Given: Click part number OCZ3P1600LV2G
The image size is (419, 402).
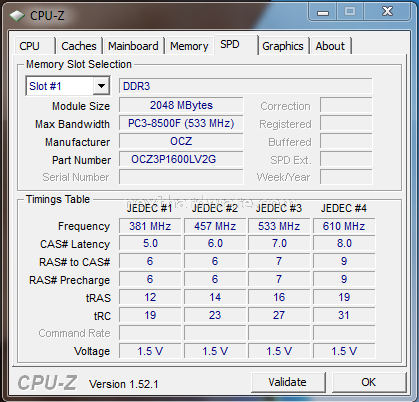Looking at the screenshot, I should [x=181, y=159].
